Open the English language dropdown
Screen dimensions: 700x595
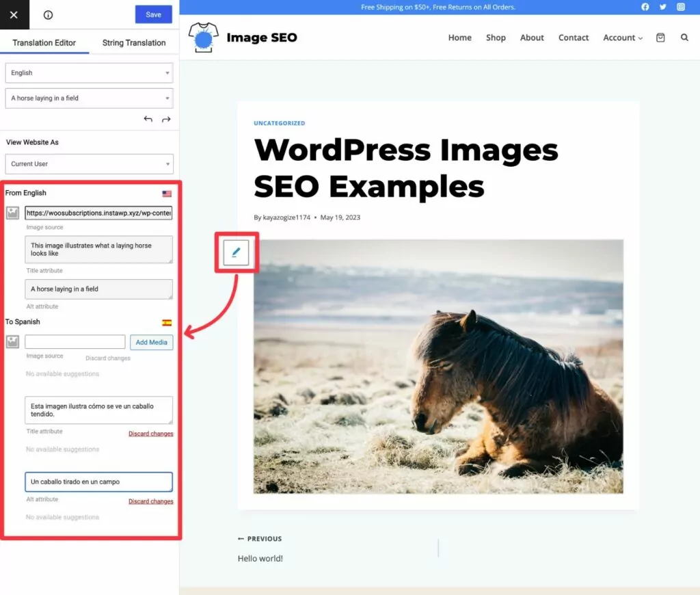pyautogui.click(x=90, y=72)
